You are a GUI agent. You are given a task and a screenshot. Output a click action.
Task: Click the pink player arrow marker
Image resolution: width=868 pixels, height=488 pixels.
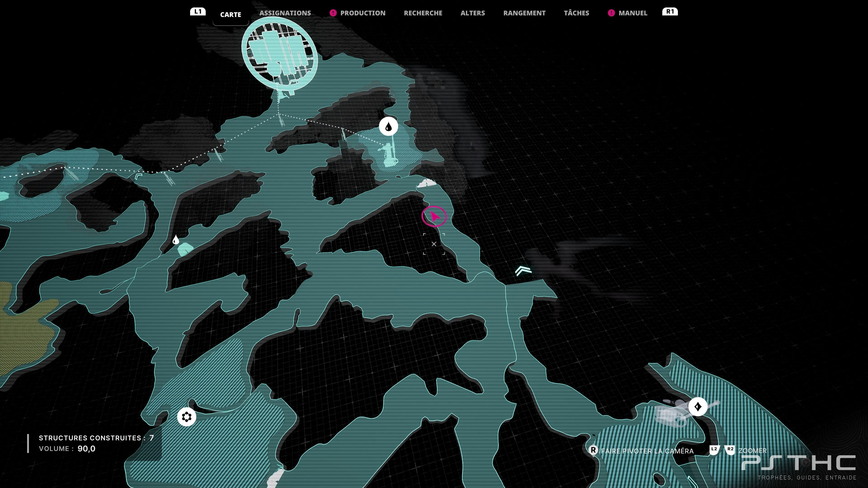coord(434,217)
